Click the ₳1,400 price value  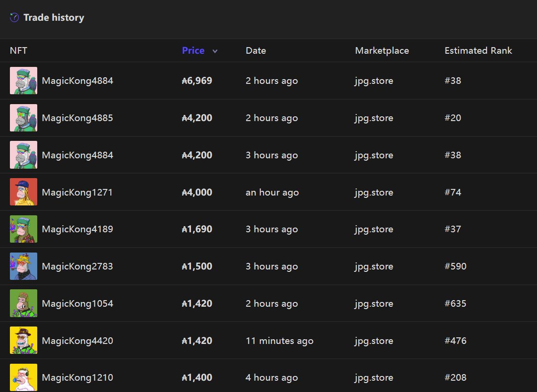click(197, 377)
